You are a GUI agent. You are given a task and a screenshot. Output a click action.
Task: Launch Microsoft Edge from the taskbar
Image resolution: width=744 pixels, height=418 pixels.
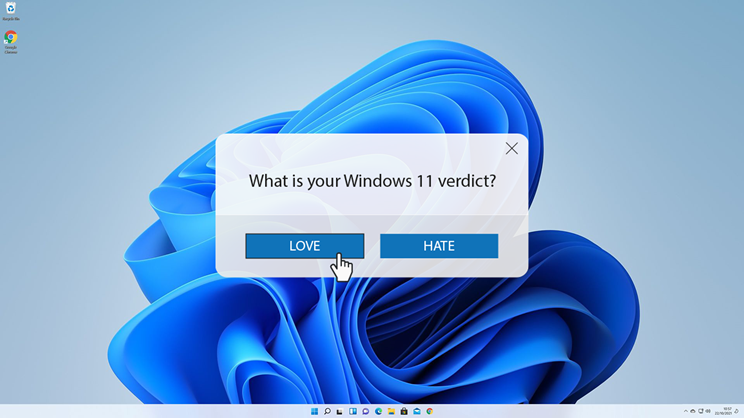coord(378,411)
